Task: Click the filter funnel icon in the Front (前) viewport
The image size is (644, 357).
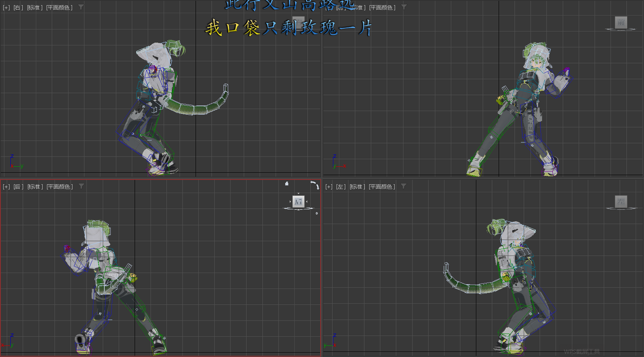Action: coord(404,7)
